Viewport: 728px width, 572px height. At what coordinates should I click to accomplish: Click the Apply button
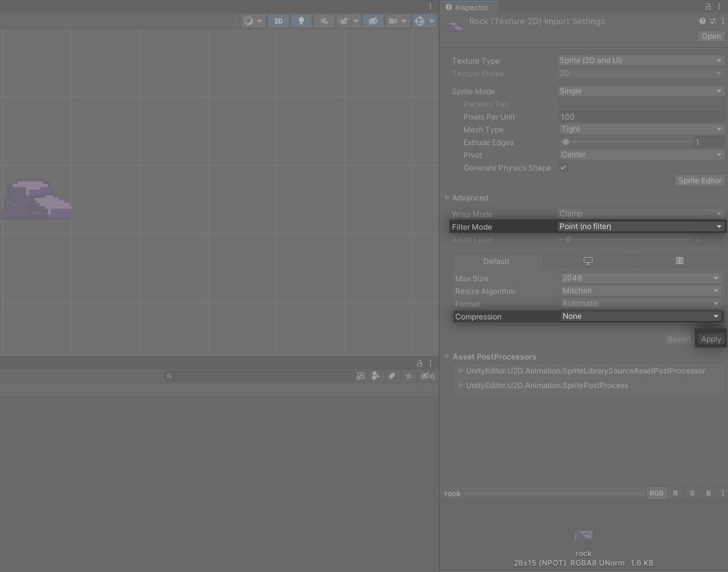(x=710, y=339)
